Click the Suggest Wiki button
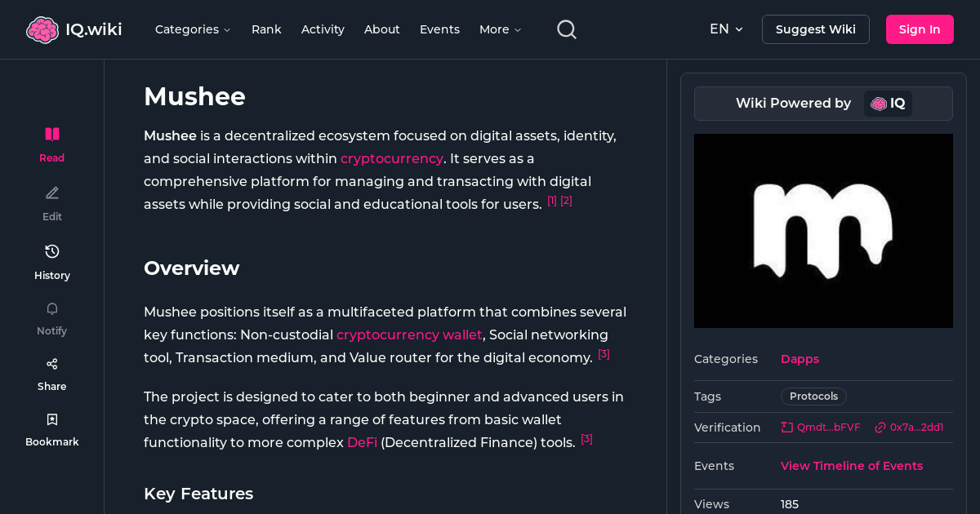This screenshot has width=980, height=514. 815,29
